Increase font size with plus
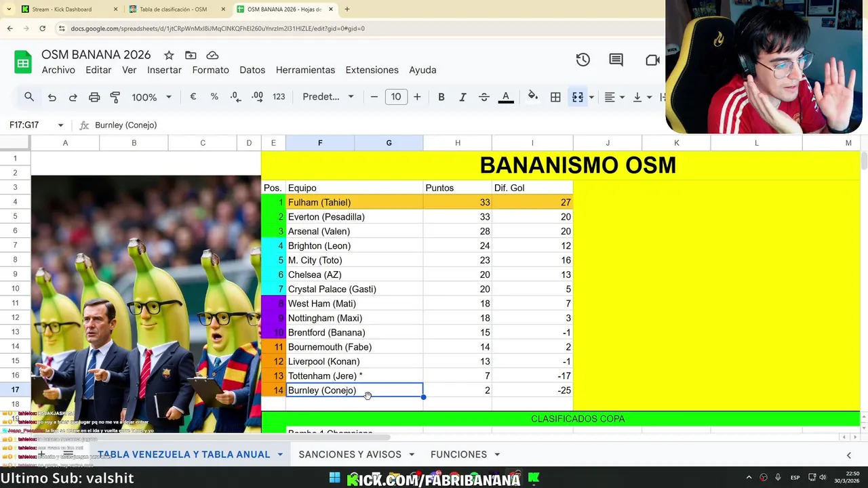This screenshot has width=868, height=488. pos(417,97)
